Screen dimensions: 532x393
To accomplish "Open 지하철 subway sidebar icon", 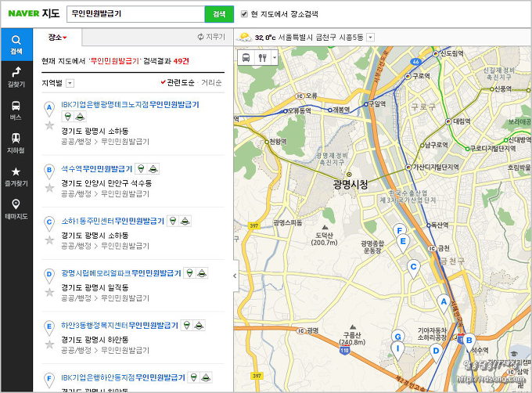I will tap(16, 143).
